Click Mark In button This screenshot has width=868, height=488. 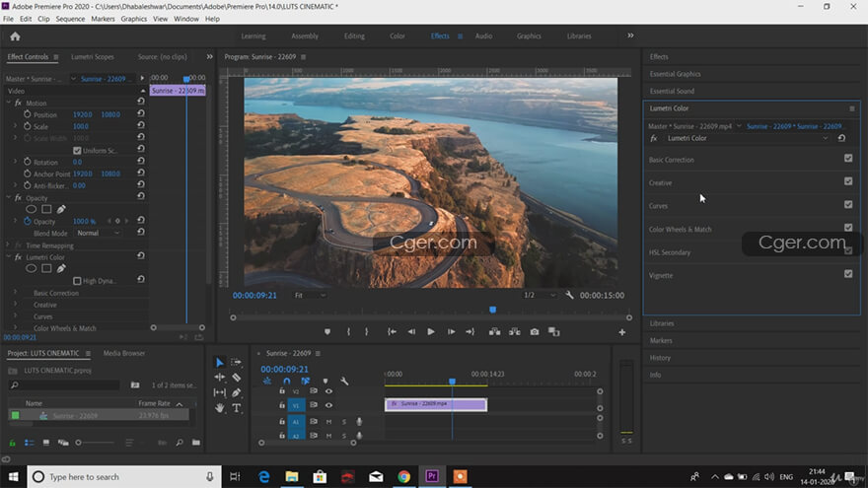point(348,332)
